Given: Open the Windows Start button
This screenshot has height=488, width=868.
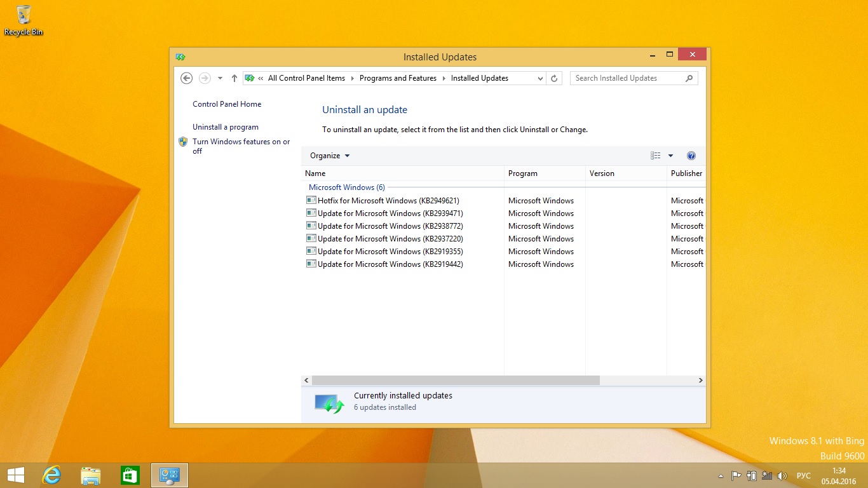Looking at the screenshot, I should point(15,475).
